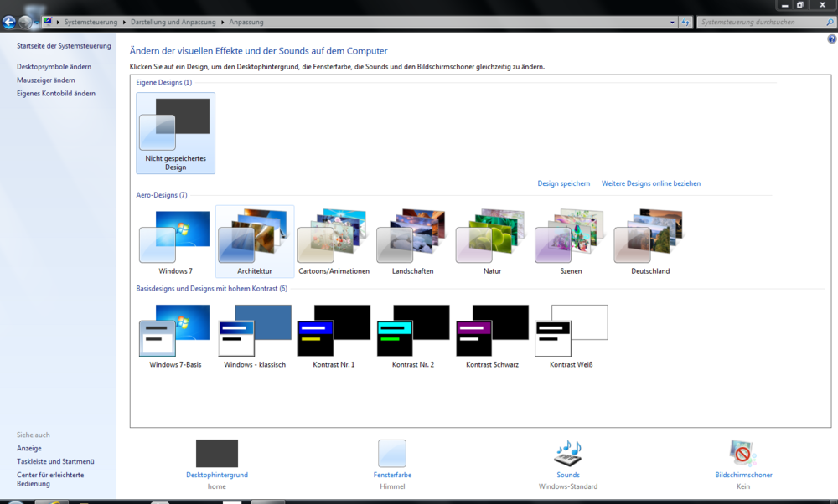Open the Sounds icon at bottom
Image resolution: width=838 pixels, height=504 pixels.
567,454
